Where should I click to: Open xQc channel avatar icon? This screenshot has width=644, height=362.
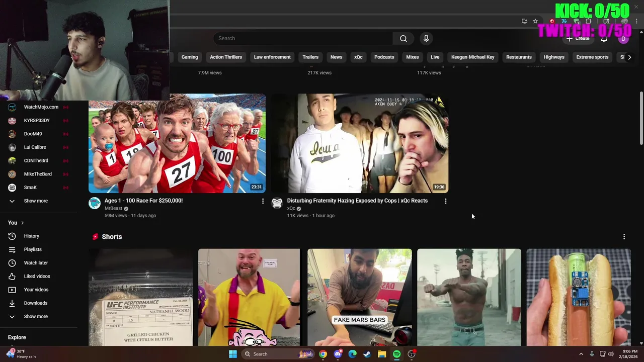(x=277, y=203)
